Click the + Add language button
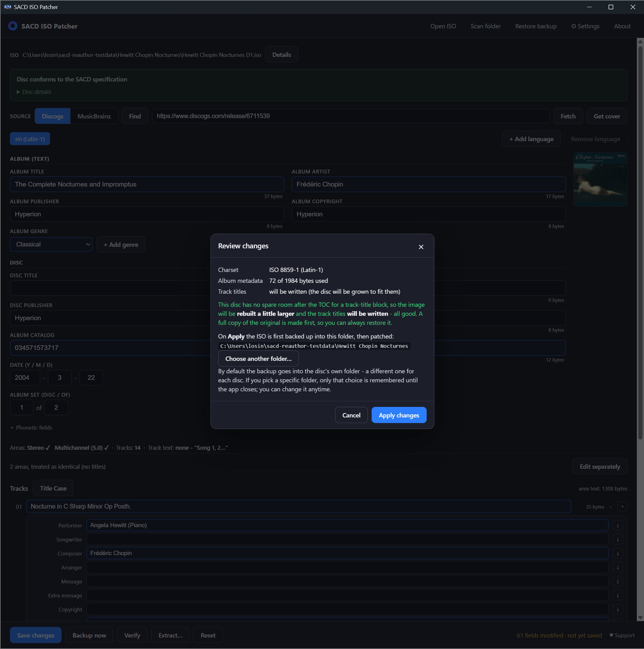644x649 pixels. click(x=531, y=139)
